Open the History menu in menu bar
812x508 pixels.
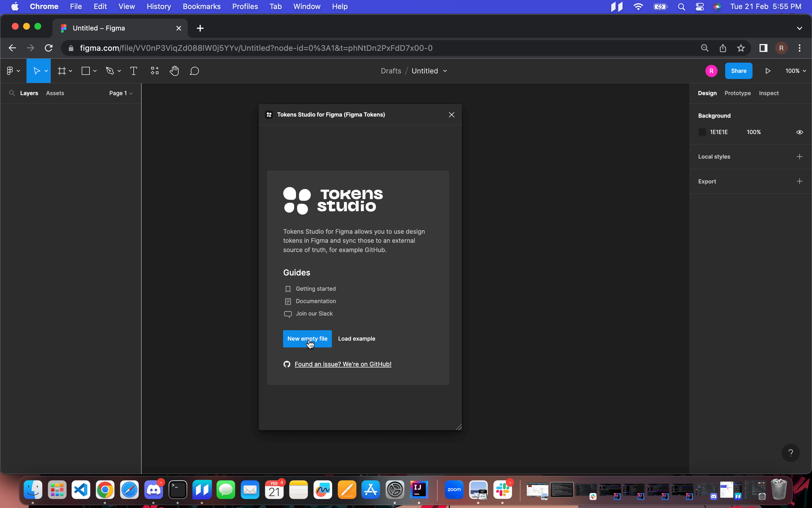click(x=159, y=6)
